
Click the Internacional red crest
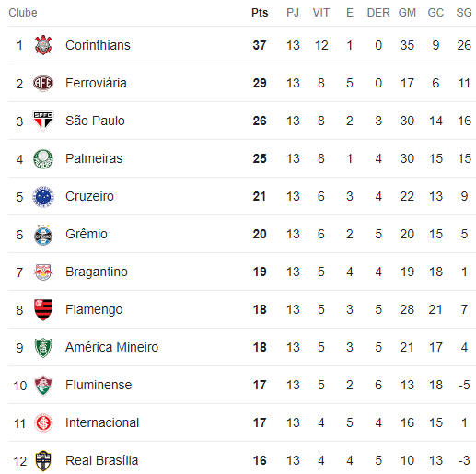[43, 423]
